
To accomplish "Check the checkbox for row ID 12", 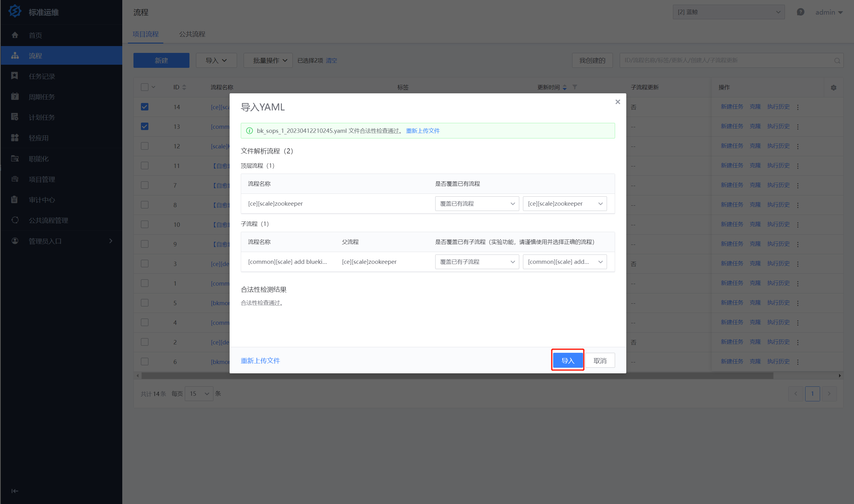I will coord(145,146).
